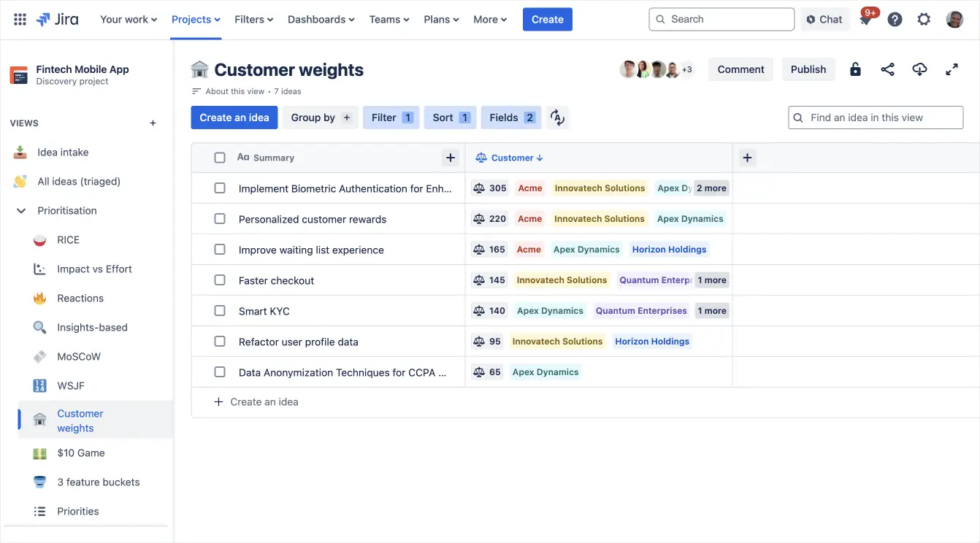
Task: Enter fullscreen with the expand arrows icon
Action: [952, 69]
